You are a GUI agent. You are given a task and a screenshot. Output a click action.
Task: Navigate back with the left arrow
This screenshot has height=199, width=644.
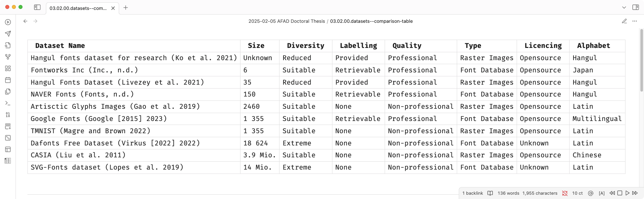pos(25,21)
